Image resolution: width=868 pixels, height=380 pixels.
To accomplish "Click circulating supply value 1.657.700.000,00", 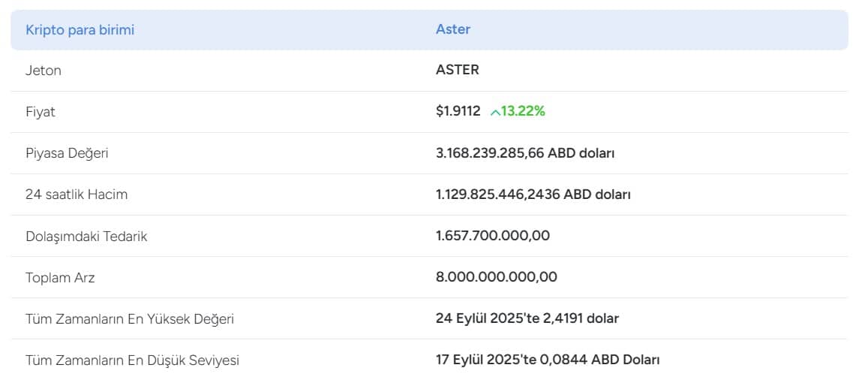I will 493,236.
